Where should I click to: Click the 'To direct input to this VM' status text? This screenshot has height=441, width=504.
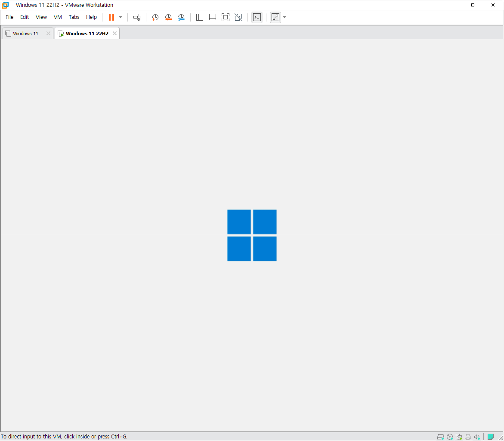pyautogui.click(x=64, y=437)
